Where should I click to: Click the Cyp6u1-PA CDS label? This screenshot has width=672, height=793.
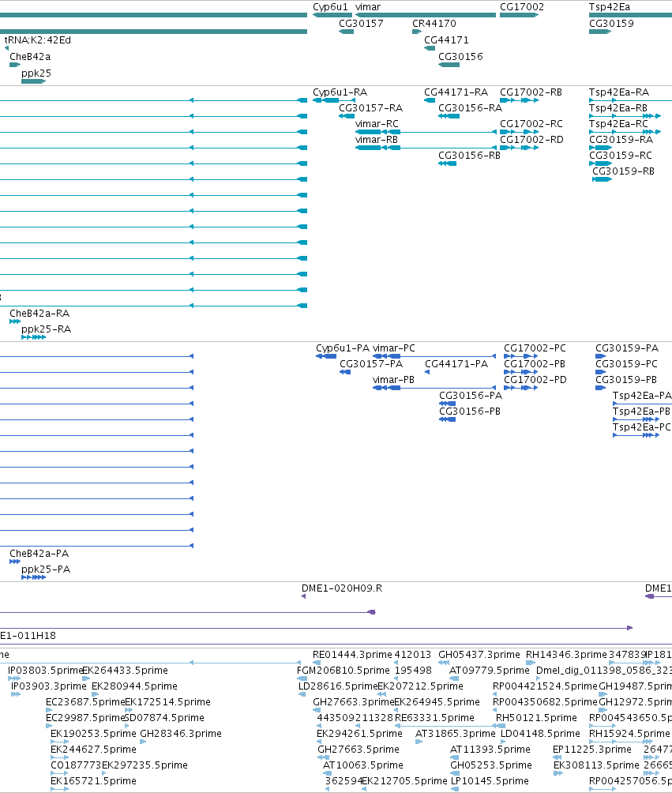tap(343, 348)
